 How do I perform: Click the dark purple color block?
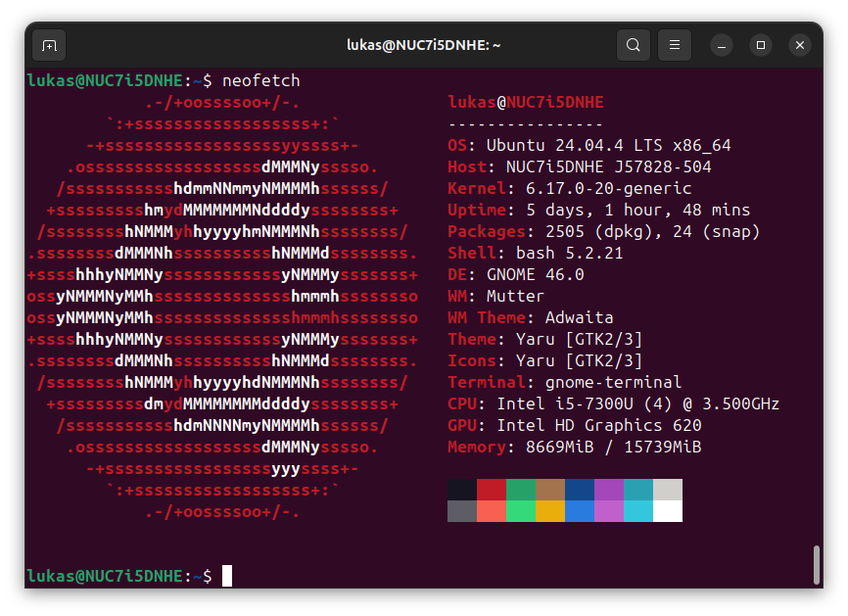[x=609, y=490]
